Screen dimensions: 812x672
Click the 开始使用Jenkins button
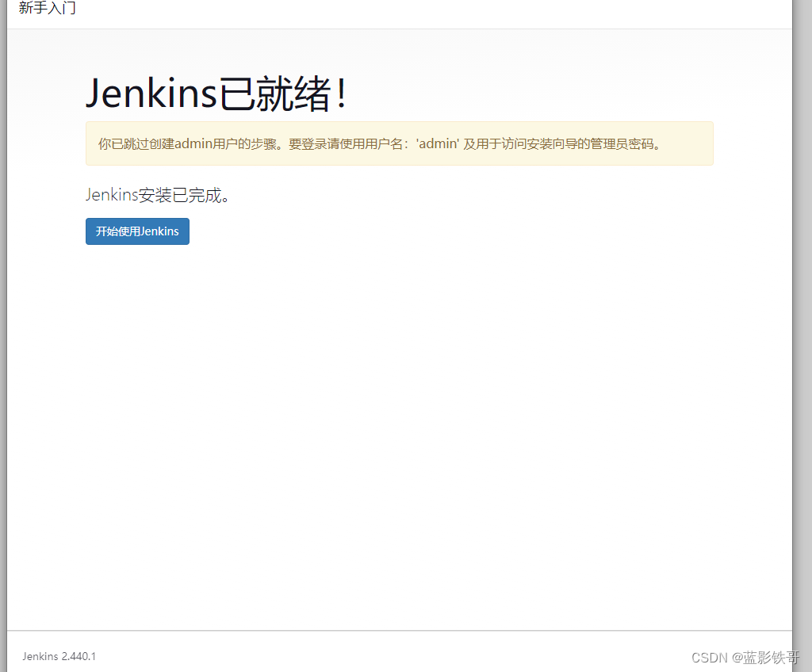[137, 231]
